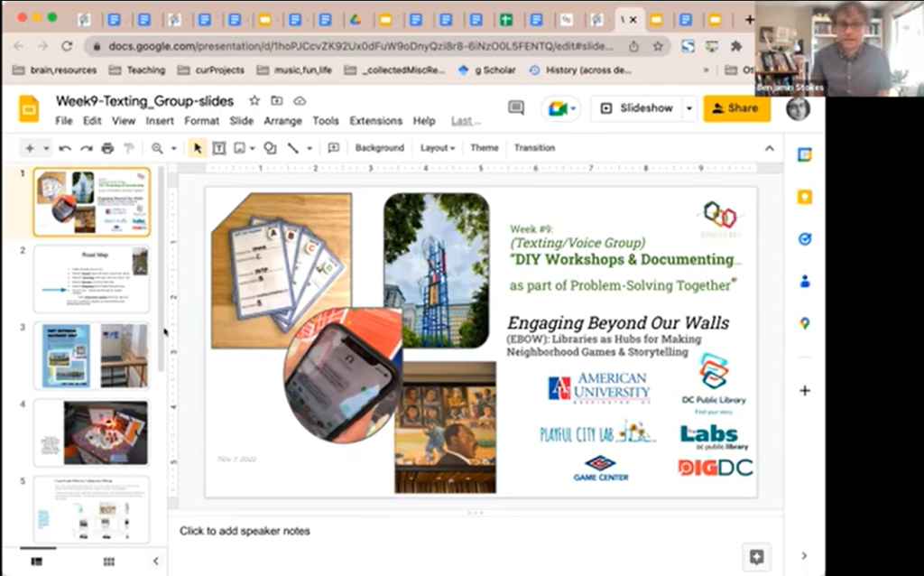Viewport: 924px width, 576px height.
Task: Open the View menu
Action: coord(123,121)
